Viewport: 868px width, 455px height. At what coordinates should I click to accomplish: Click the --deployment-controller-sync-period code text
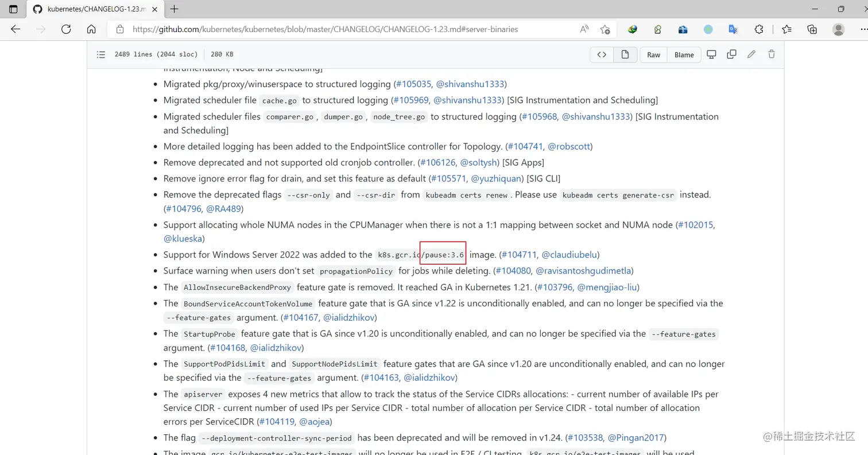277,438
